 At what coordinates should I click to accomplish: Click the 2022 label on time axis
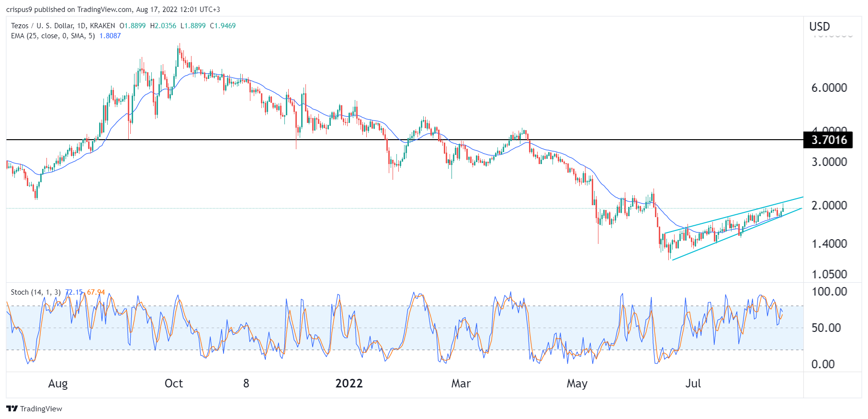pyautogui.click(x=349, y=384)
